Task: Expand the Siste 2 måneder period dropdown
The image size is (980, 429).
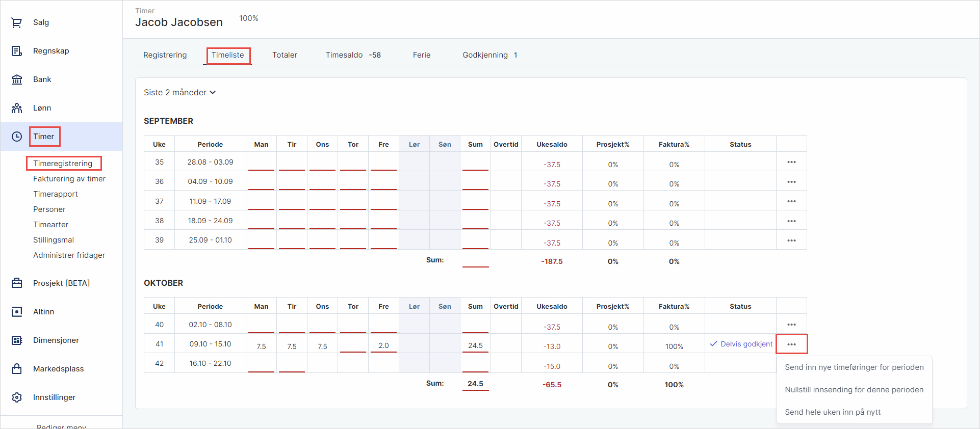Action: coord(179,93)
